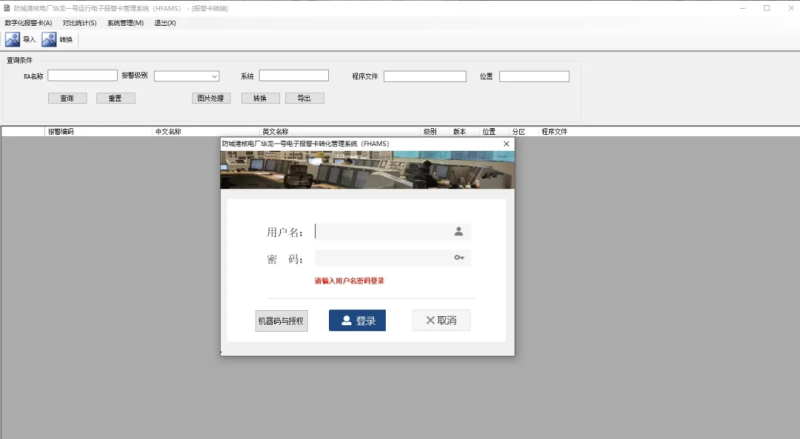The height and width of the screenshot is (439, 800).
Task: Click the 机器码与授权 button
Action: (281, 321)
